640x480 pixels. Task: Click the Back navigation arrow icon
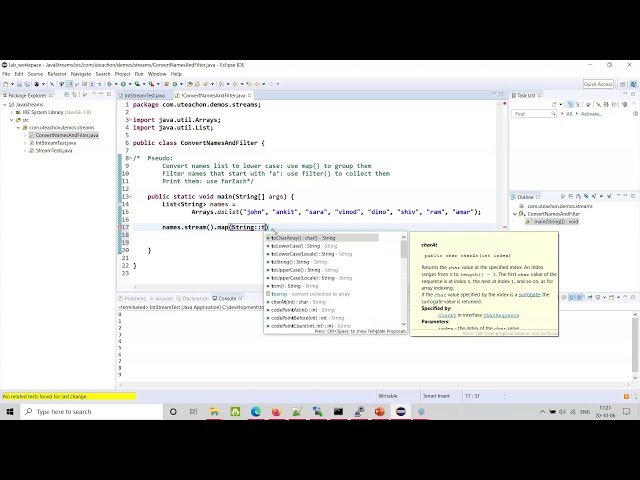(257, 84)
